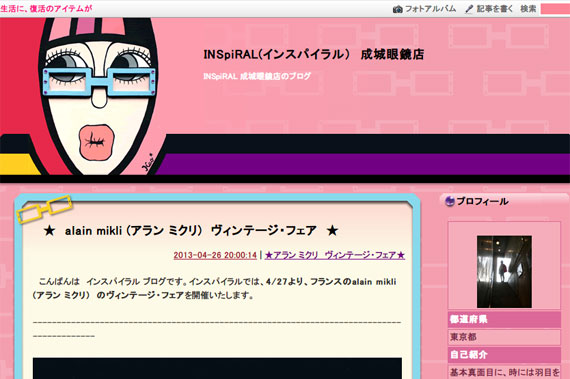
Task: Click the subtitle INSpiRAL 成城眼鏡店のブログ
Action: coord(257,76)
